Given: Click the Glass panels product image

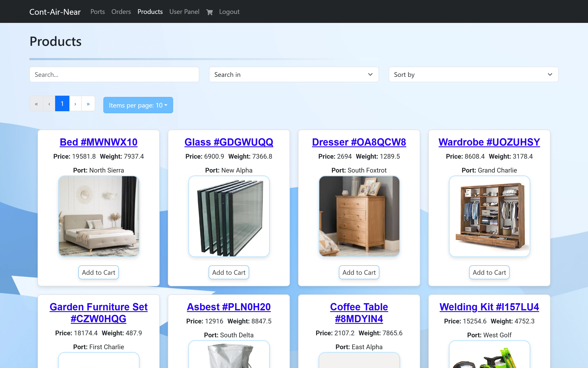Looking at the screenshot, I should pos(229,216).
